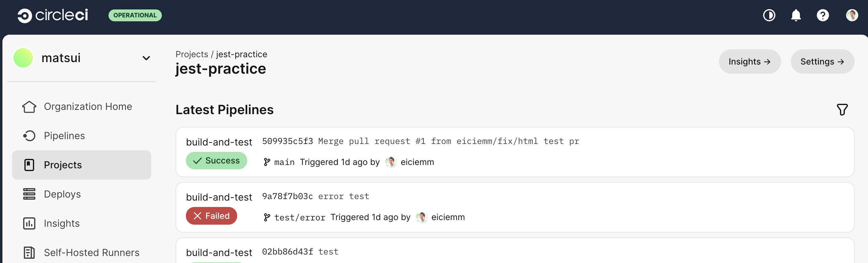The image size is (868, 263).
Task: Open help using the question mark icon
Action: click(x=823, y=15)
